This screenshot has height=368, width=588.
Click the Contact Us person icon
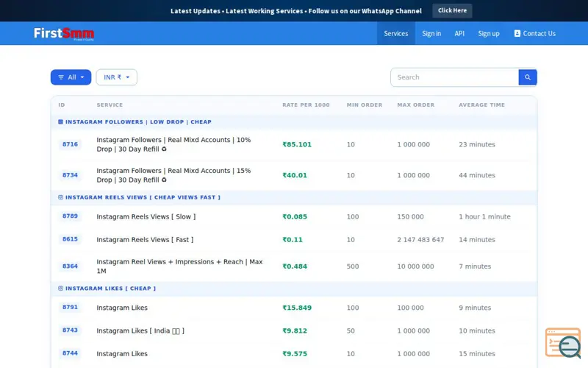tap(517, 33)
